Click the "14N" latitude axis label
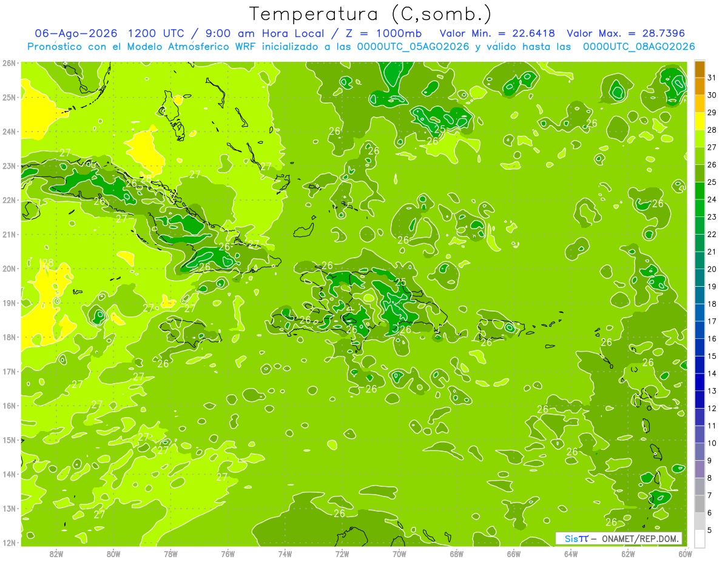Viewport: 728px width, 562px height. pos(9,474)
